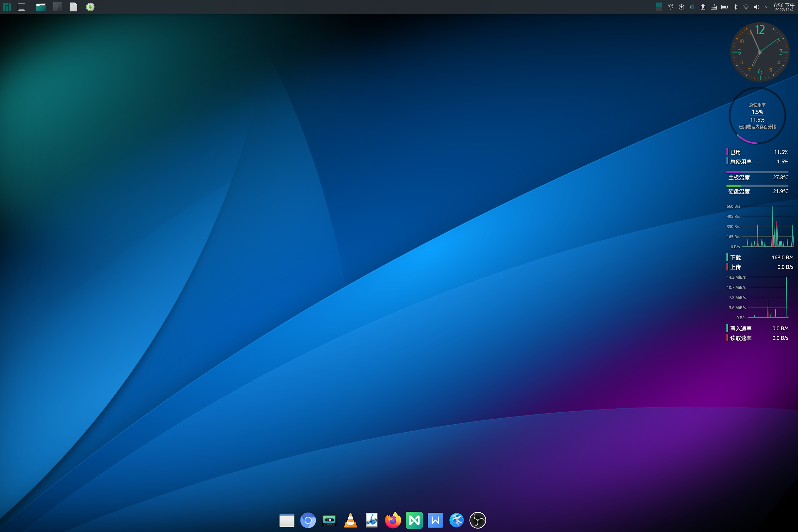Screen dimensions: 798x532
Task: Click the 主板温度 temperature bar
Action: [757, 172]
